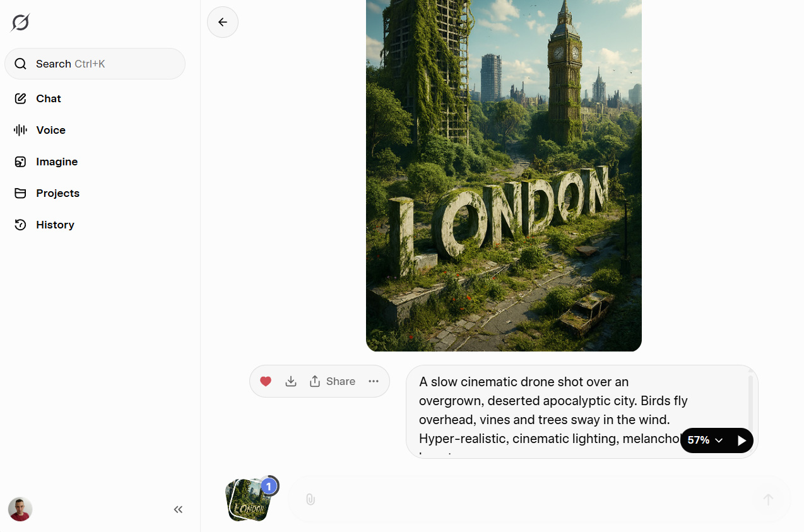Open the Projects section
Image resolution: width=804 pixels, height=532 pixels.
pyautogui.click(x=57, y=193)
